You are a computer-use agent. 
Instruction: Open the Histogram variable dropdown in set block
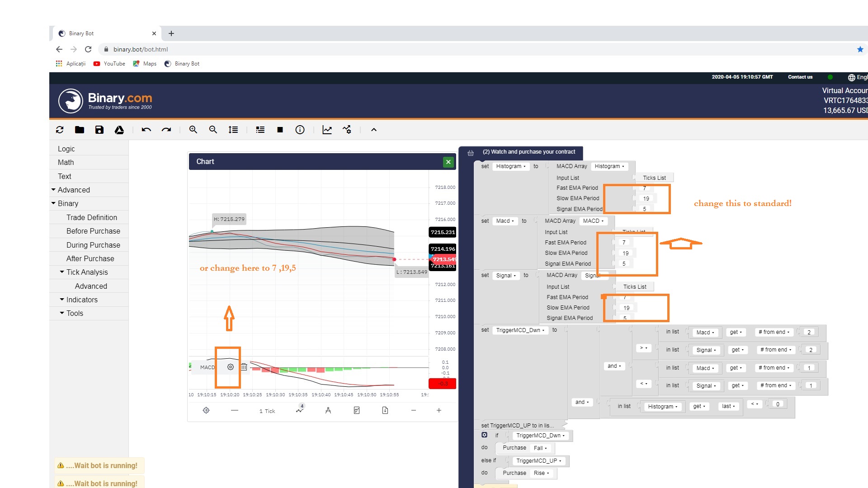[x=511, y=166]
